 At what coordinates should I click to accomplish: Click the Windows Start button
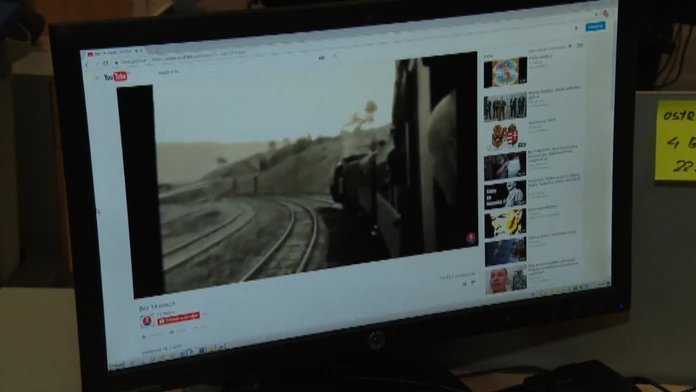point(117,366)
